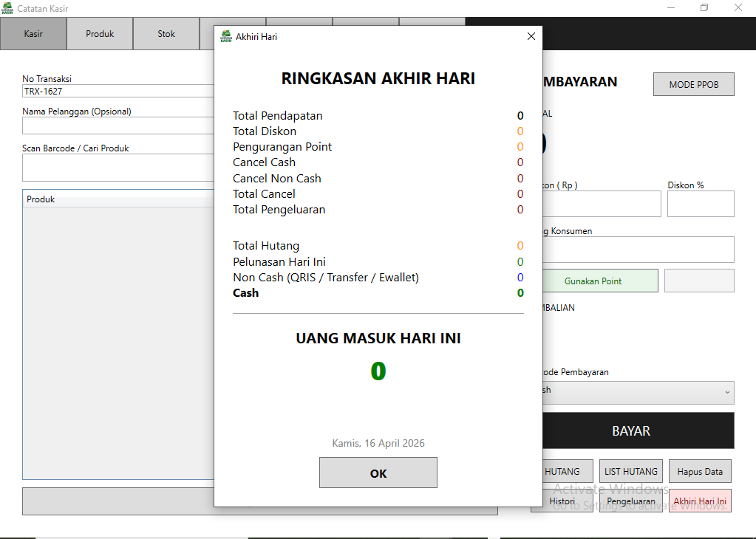Focus the Nama Pelanggan input field

tap(118, 126)
